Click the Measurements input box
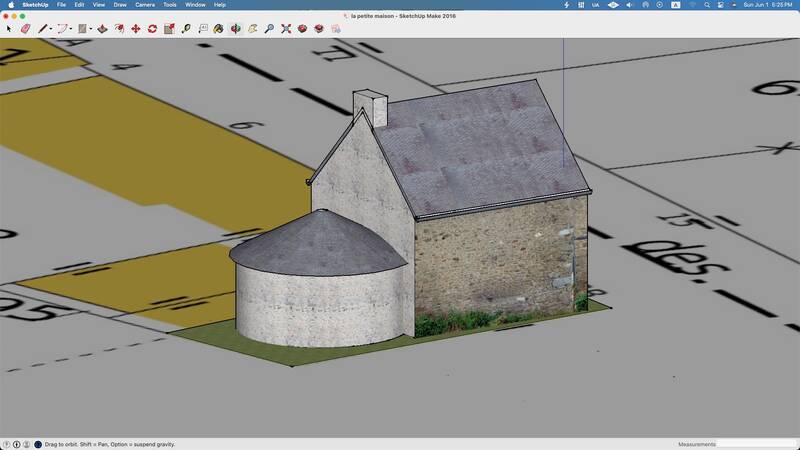 [756, 444]
